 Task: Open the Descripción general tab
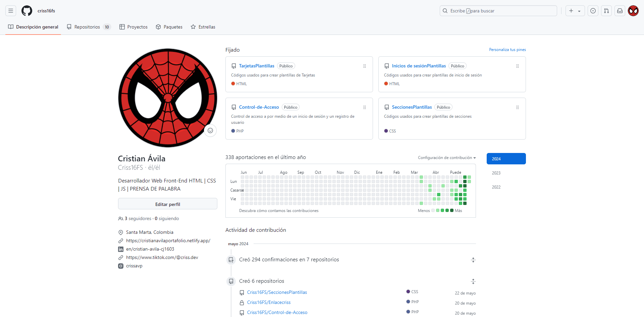tap(33, 27)
